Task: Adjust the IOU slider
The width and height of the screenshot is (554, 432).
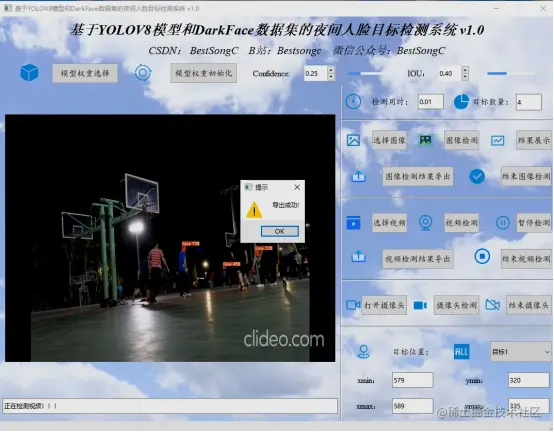Action: [511, 73]
